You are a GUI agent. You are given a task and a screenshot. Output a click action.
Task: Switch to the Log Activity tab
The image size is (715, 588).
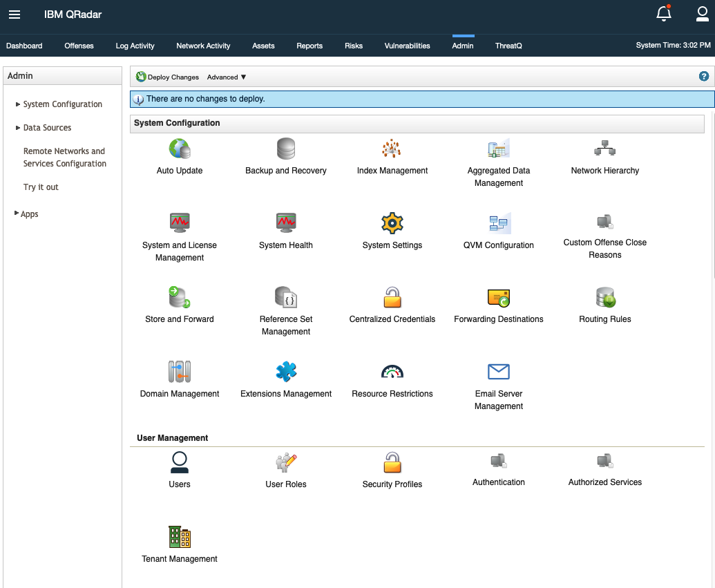tap(135, 46)
